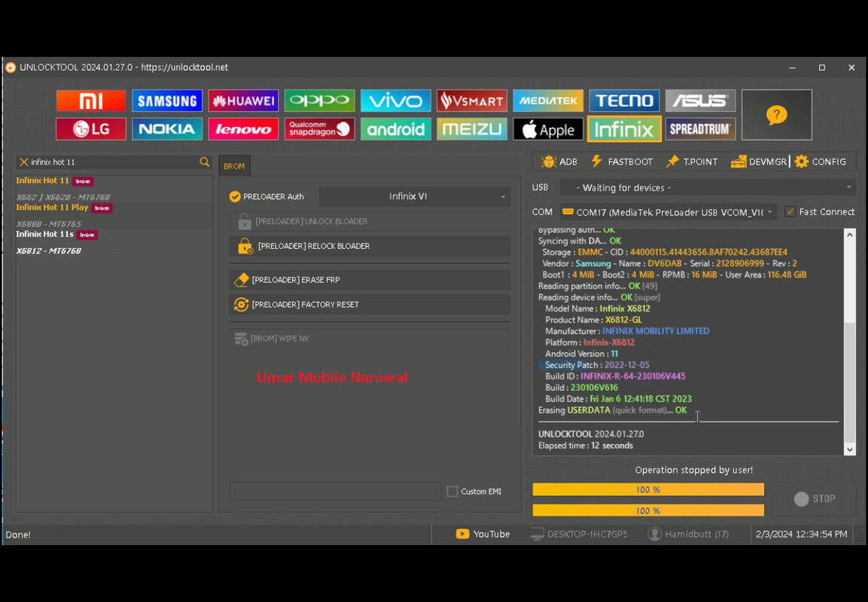Toggle the PRELOADER Auth option
868x602 pixels.
[266, 196]
